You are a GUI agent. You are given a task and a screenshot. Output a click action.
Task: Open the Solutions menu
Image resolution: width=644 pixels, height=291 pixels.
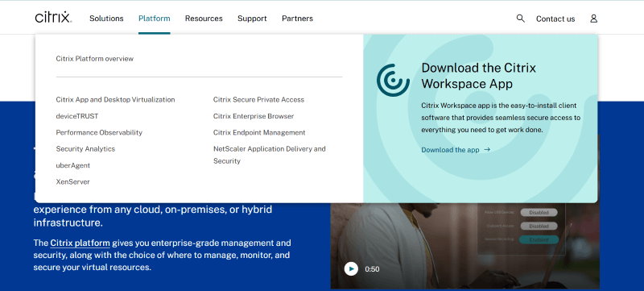[106, 19]
